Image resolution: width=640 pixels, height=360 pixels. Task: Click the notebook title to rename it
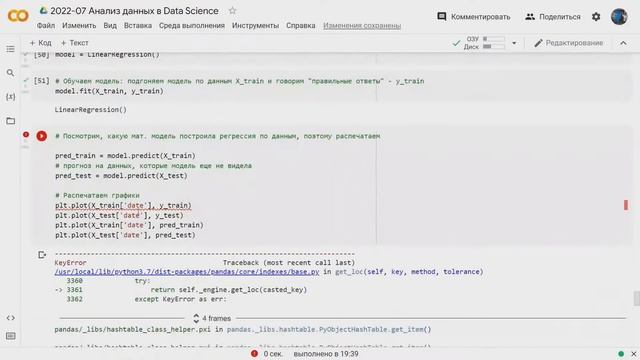point(134,11)
